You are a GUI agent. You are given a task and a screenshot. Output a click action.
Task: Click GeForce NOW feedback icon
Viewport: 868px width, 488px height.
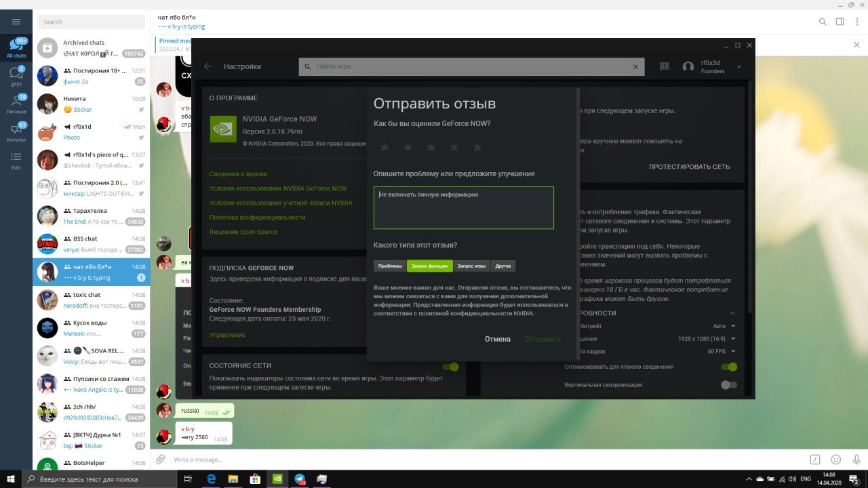click(665, 66)
